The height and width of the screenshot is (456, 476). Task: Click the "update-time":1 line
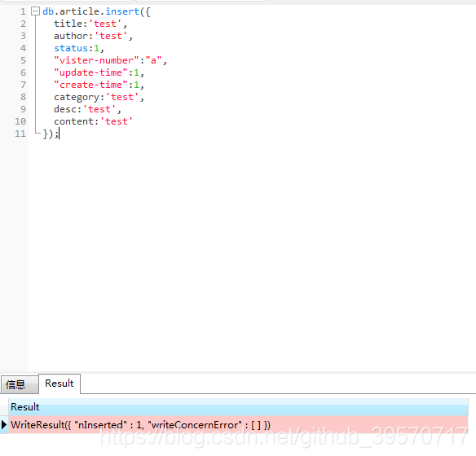coord(99,72)
